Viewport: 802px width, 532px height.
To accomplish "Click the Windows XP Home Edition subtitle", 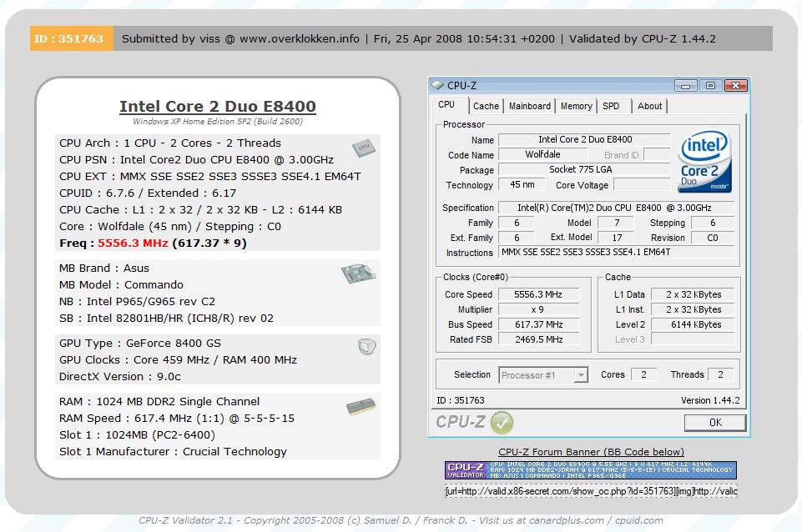I will (218, 122).
